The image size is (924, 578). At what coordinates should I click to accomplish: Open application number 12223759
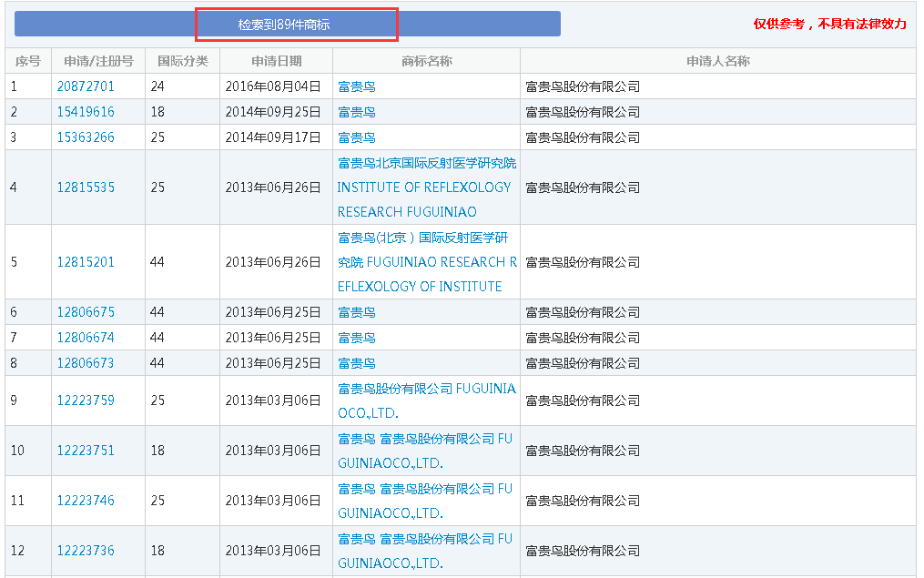86,401
